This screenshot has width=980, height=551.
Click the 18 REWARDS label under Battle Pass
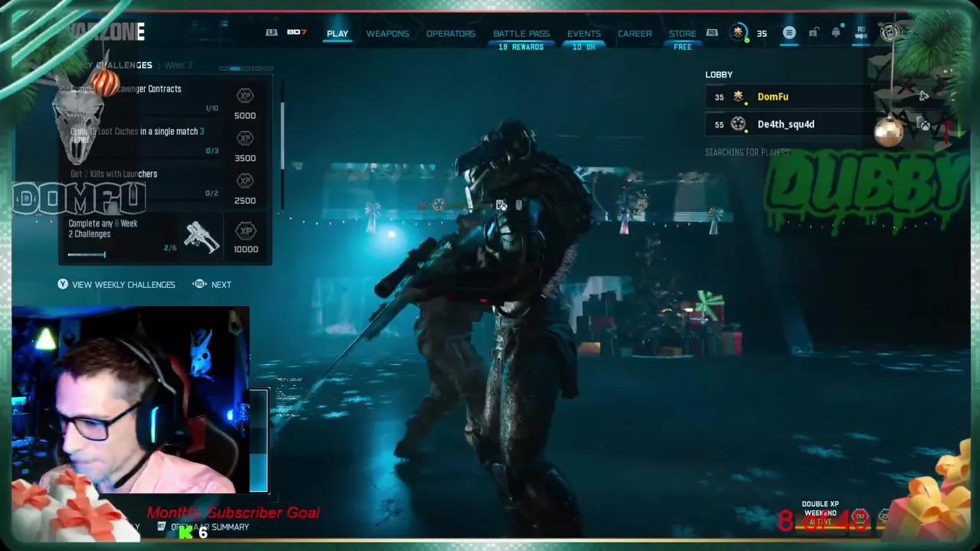521,47
